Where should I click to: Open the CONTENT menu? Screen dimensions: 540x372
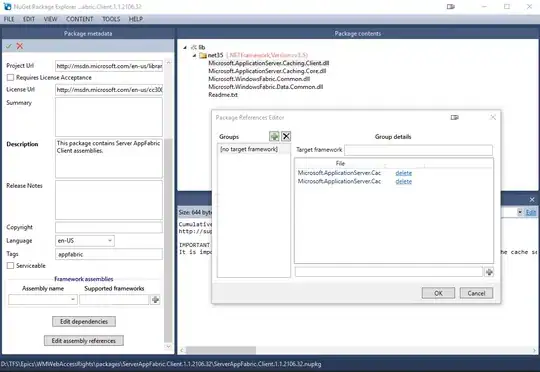[80, 19]
